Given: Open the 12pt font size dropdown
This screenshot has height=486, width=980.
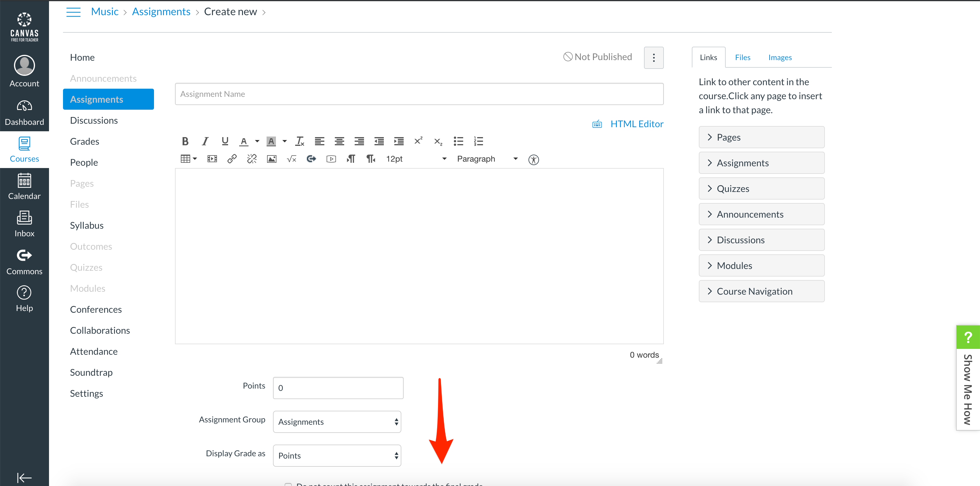Looking at the screenshot, I should [x=416, y=159].
